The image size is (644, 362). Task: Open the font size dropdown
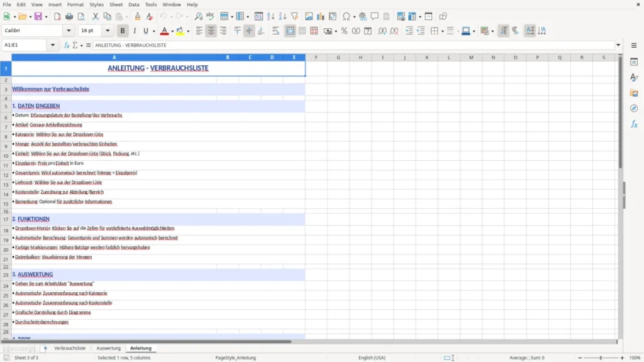point(108,31)
